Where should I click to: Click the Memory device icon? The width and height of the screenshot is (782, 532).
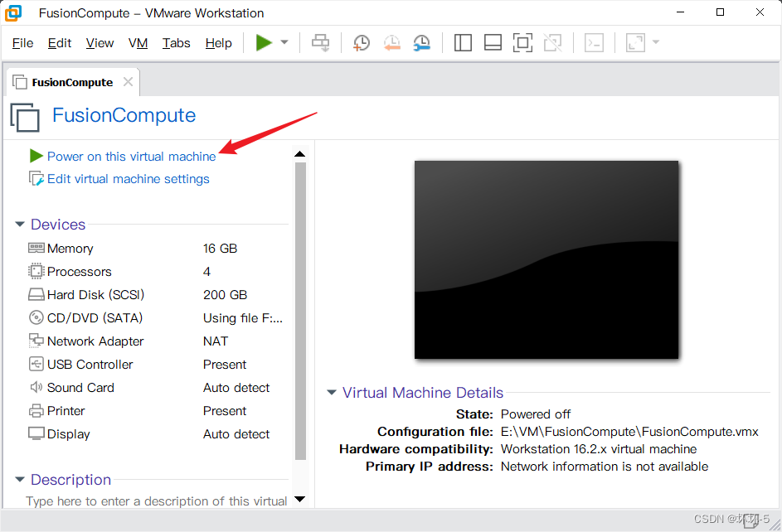click(36, 248)
